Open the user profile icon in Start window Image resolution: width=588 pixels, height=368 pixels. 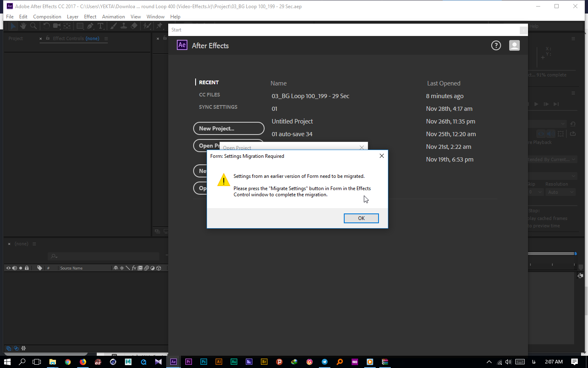pos(514,45)
